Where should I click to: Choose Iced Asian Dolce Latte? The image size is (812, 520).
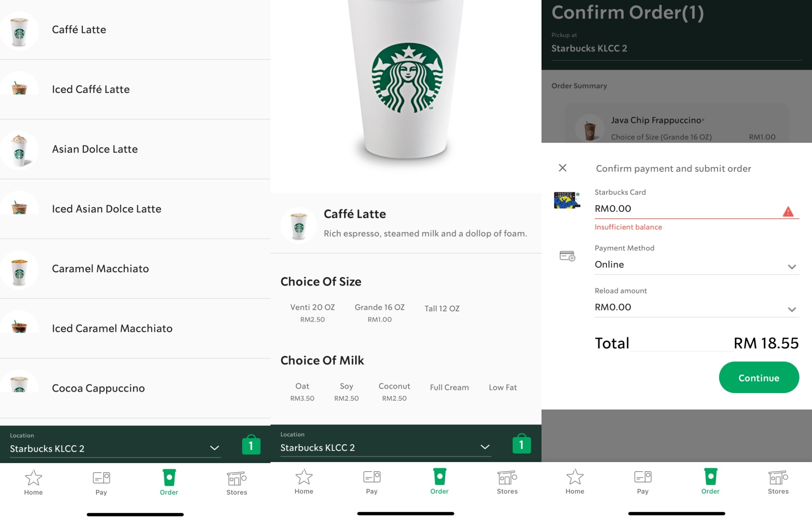coord(135,209)
